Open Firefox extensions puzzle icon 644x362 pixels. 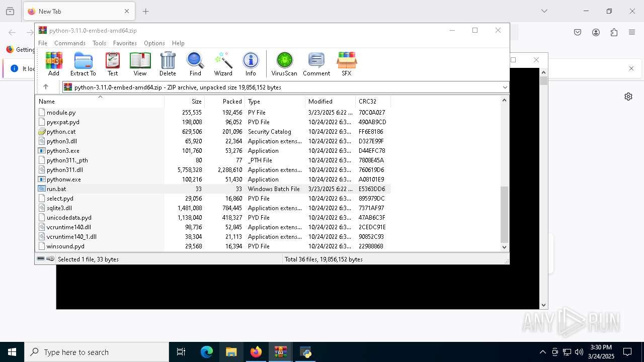pyautogui.click(x=614, y=32)
